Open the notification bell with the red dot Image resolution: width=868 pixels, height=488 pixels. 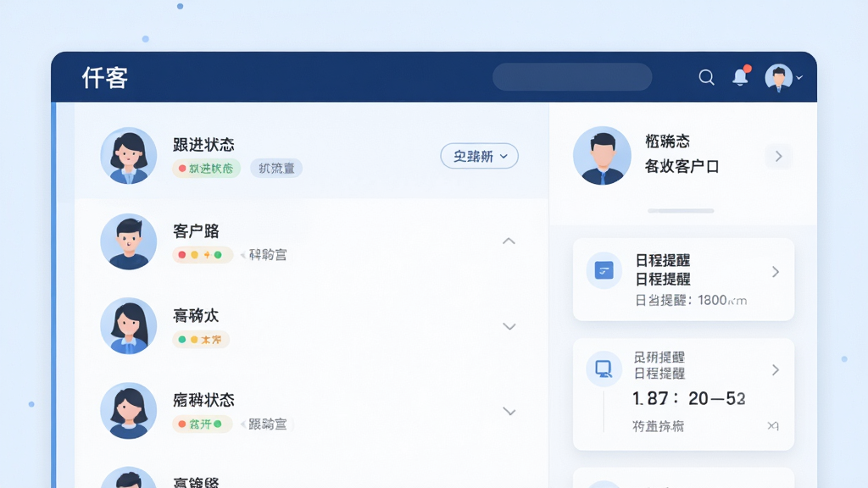(x=741, y=76)
